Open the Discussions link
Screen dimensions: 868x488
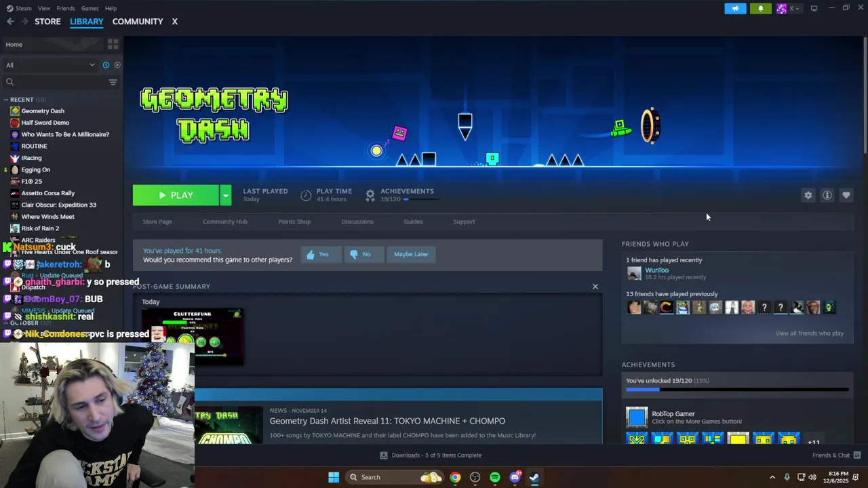(357, 222)
